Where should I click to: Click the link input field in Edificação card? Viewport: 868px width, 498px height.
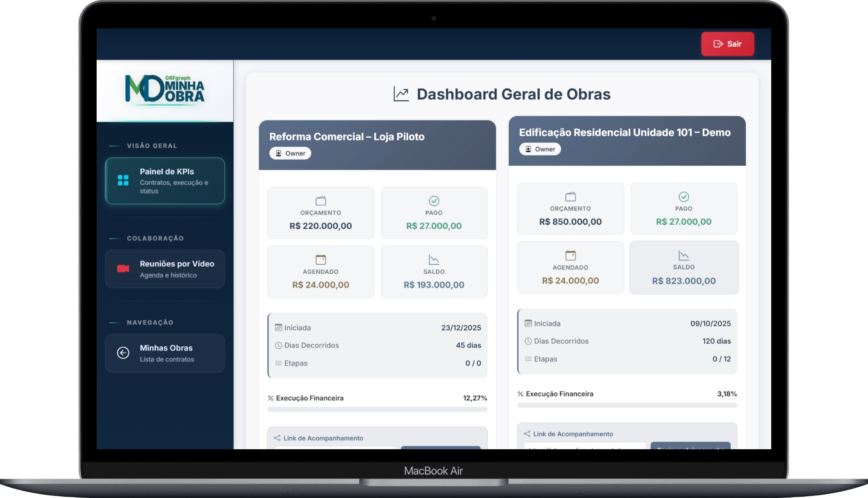coord(584,446)
